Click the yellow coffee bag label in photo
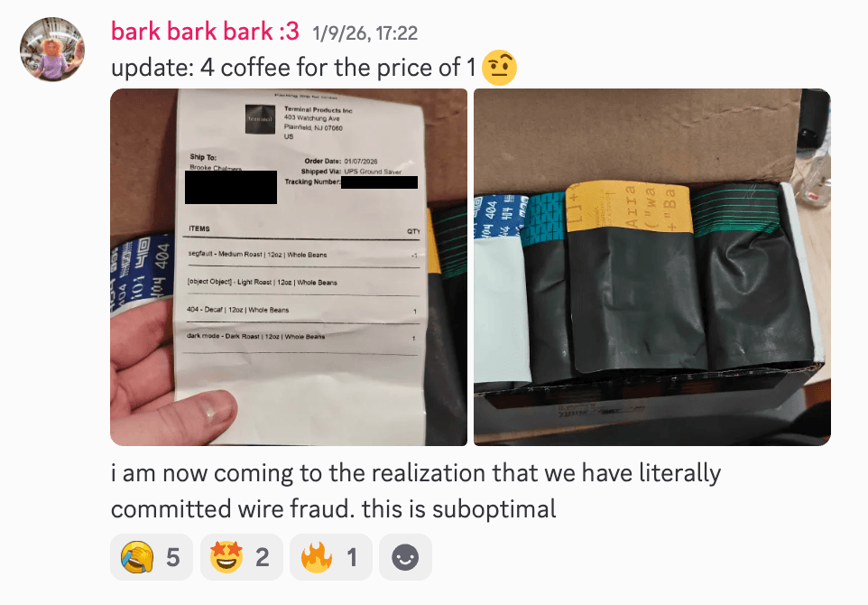Viewport: 868px width, 605px height. pos(629,207)
